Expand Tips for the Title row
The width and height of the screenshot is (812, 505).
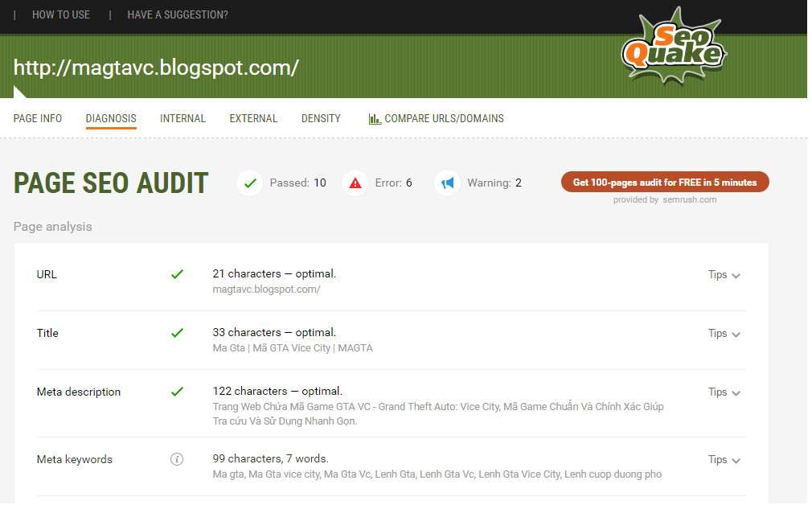(724, 334)
